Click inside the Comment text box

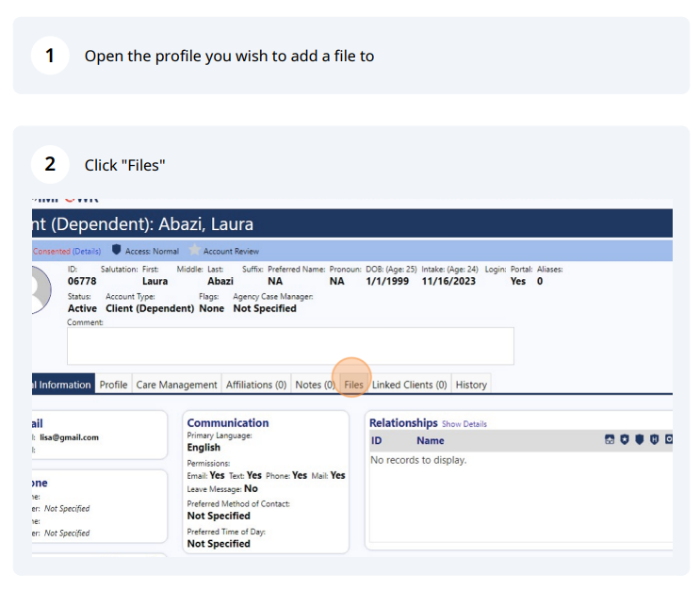pyautogui.click(x=290, y=346)
